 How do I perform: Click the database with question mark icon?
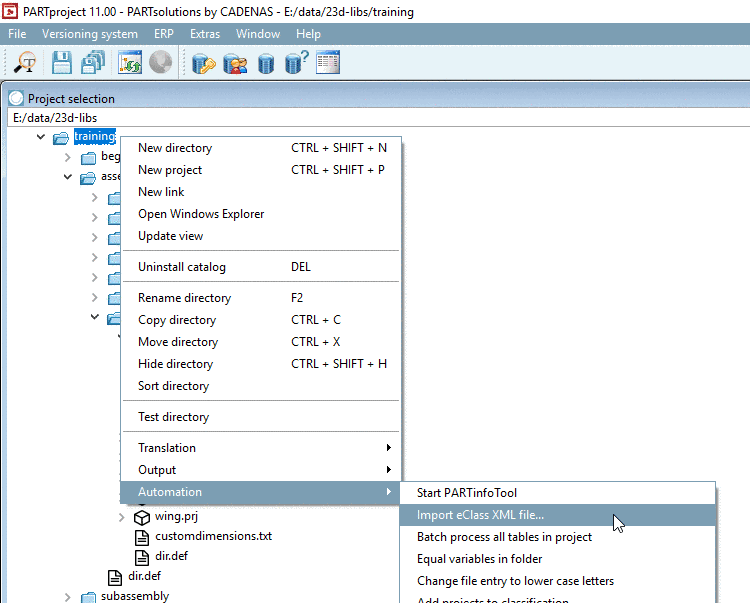(297, 63)
